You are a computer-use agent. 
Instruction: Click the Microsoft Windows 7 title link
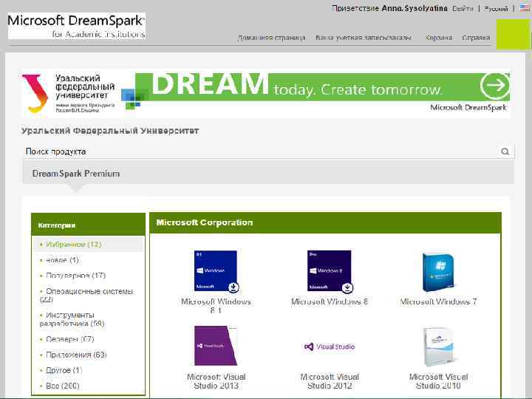[438, 301]
